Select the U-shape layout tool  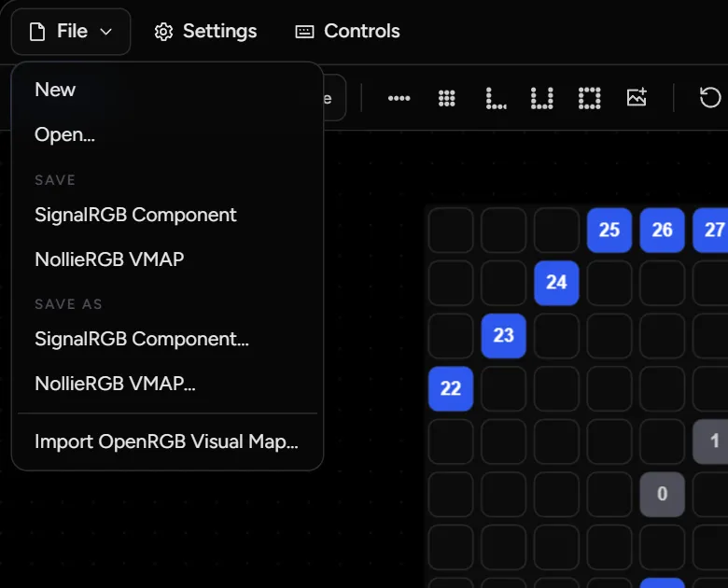[x=542, y=98]
